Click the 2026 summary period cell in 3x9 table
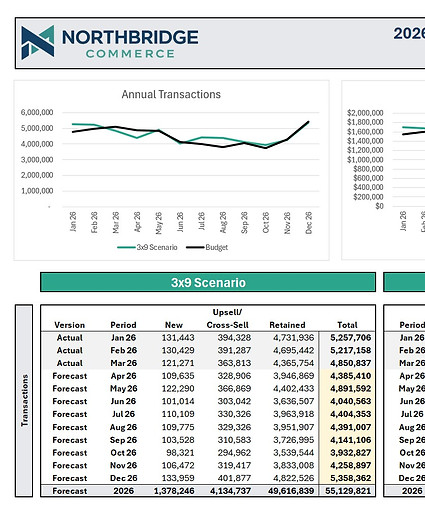Screen dimensions: 425x506 (123, 491)
